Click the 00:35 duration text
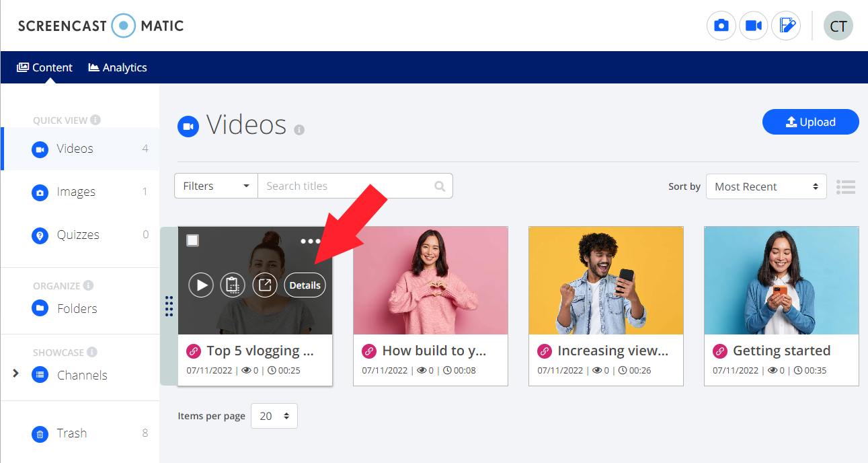The image size is (868, 463). point(816,370)
